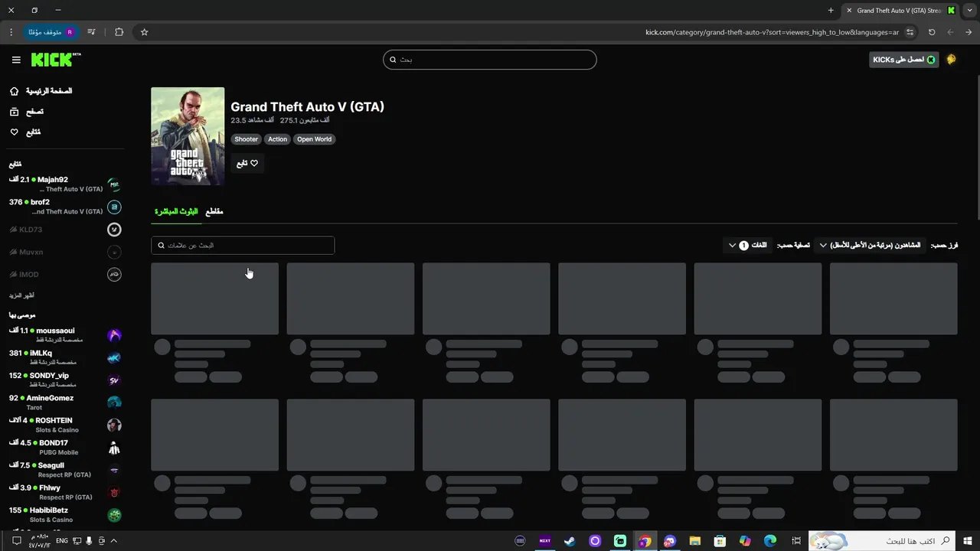Screen dimensions: 980x551
Task: Click the KICK logo
Action: 56,60
